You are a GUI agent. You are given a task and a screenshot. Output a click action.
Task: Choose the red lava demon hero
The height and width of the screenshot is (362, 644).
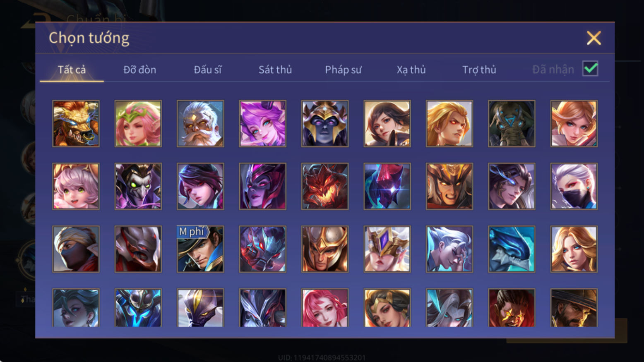click(325, 186)
